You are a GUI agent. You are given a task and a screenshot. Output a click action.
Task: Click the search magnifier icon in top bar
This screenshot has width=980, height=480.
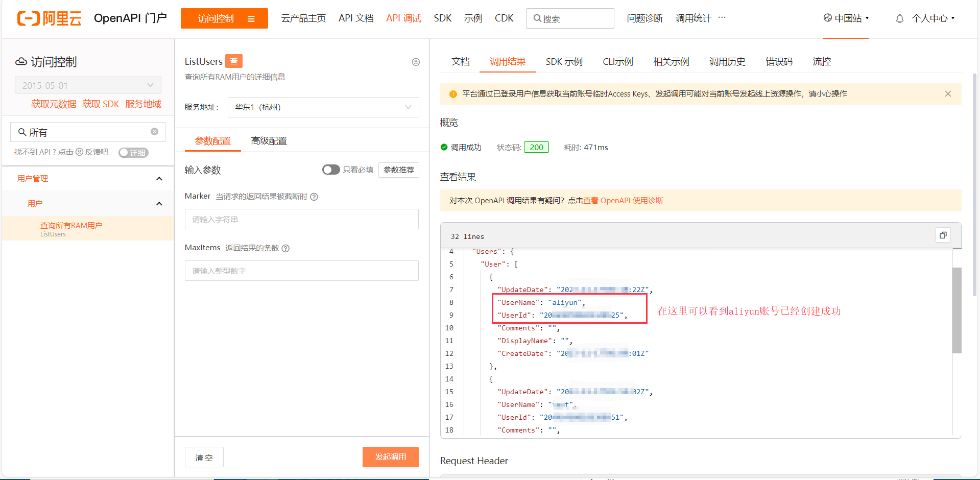coord(537,18)
